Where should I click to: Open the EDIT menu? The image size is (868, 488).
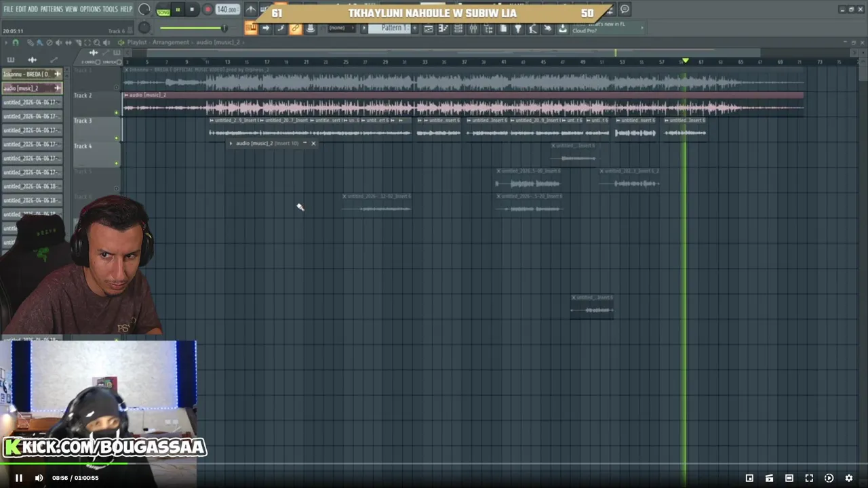pyautogui.click(x=20, y=9)
